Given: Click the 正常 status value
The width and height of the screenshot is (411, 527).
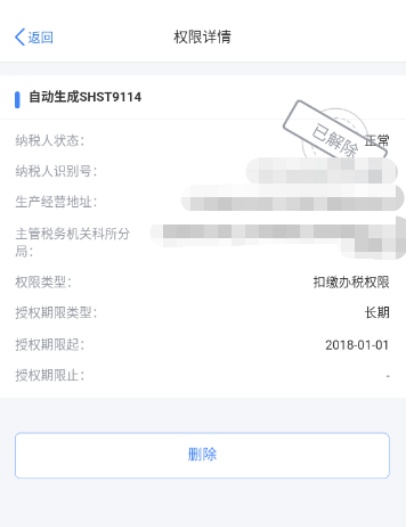Looking at the screenshot, I should click(x=377, y=140).
